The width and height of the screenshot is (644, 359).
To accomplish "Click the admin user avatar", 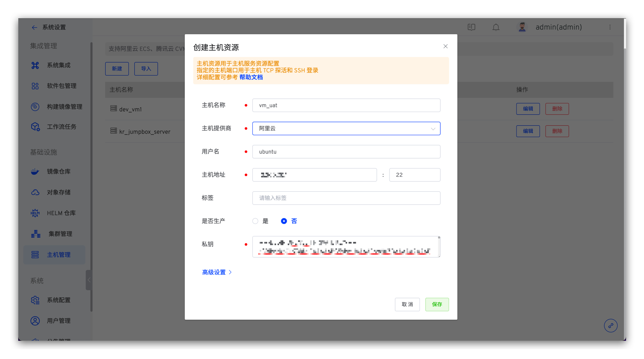I will click(x=522, y=27).
